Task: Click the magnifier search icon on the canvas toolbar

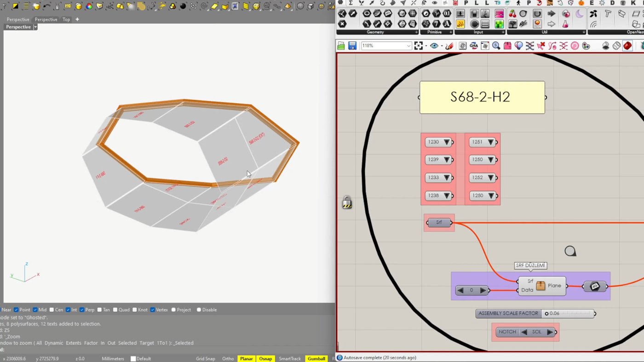Action: point(496,46)
